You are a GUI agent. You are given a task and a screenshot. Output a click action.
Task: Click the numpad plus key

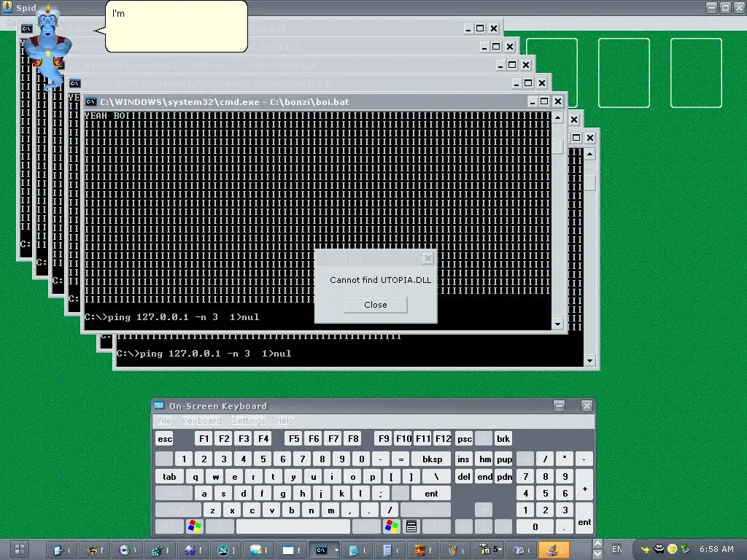click(x=584, y=485)
